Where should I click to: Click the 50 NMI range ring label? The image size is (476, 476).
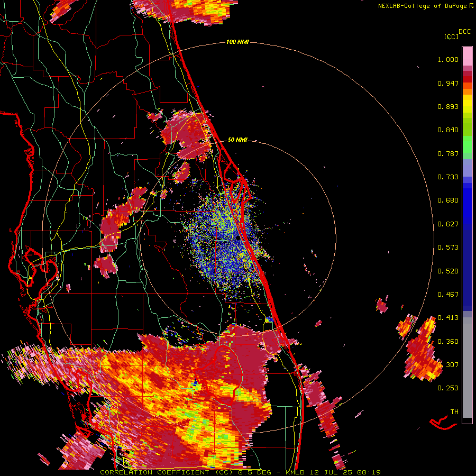pyautogui.click(x=237, y=140)
